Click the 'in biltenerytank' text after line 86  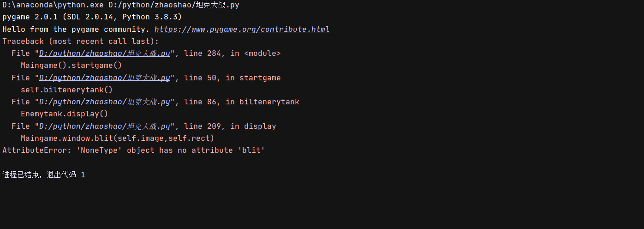(x=262, y=102)
